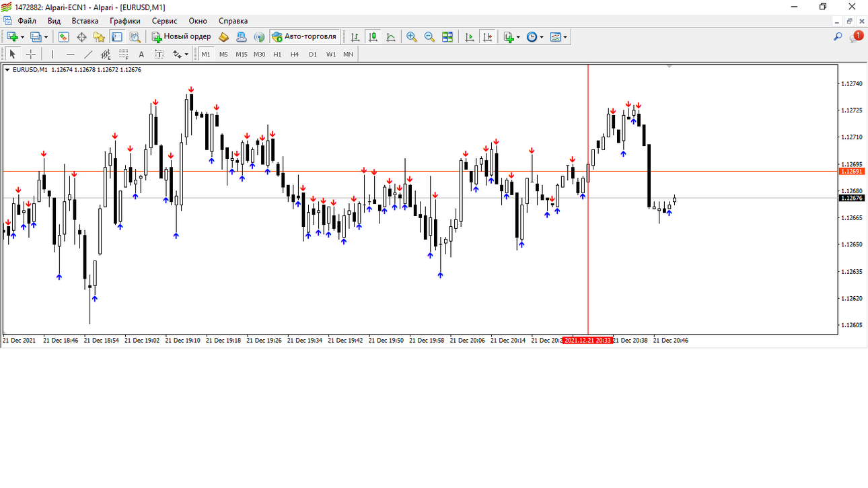Select the Equidistant Channel tool

106,55
